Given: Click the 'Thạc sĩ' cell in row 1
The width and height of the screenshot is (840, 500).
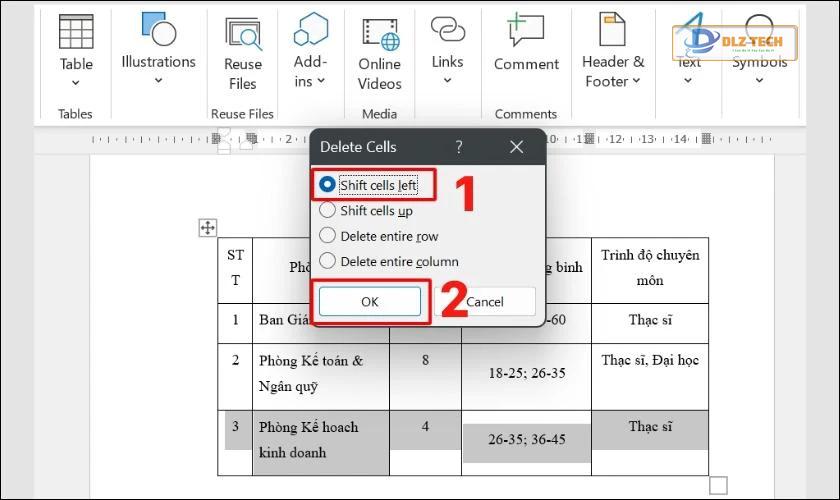Looking at the screenshot, I should click(x=650, y=324).
